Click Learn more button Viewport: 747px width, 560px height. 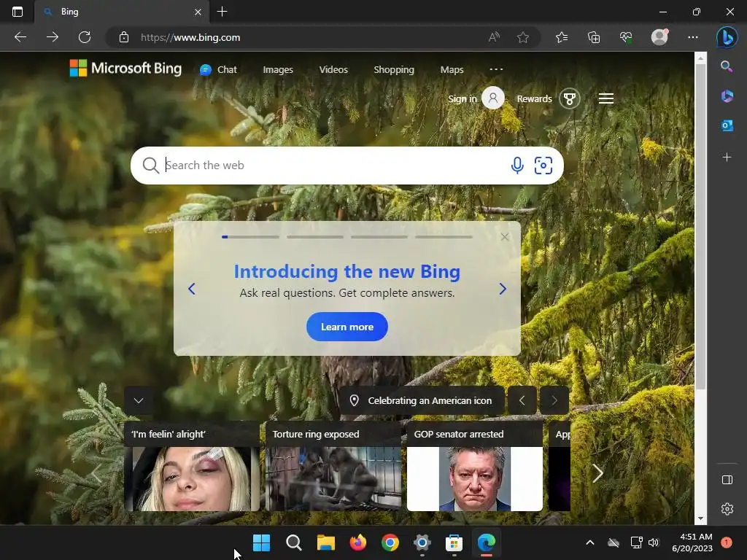[x=347, y=327]
